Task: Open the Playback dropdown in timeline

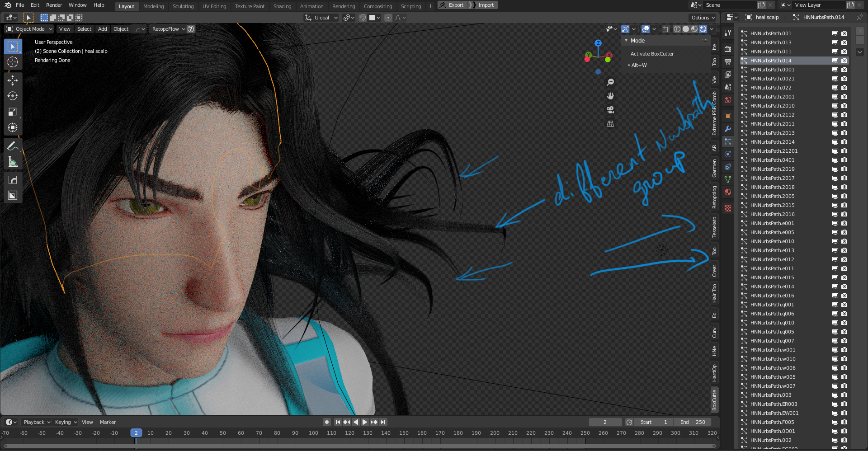Action: 37,422
